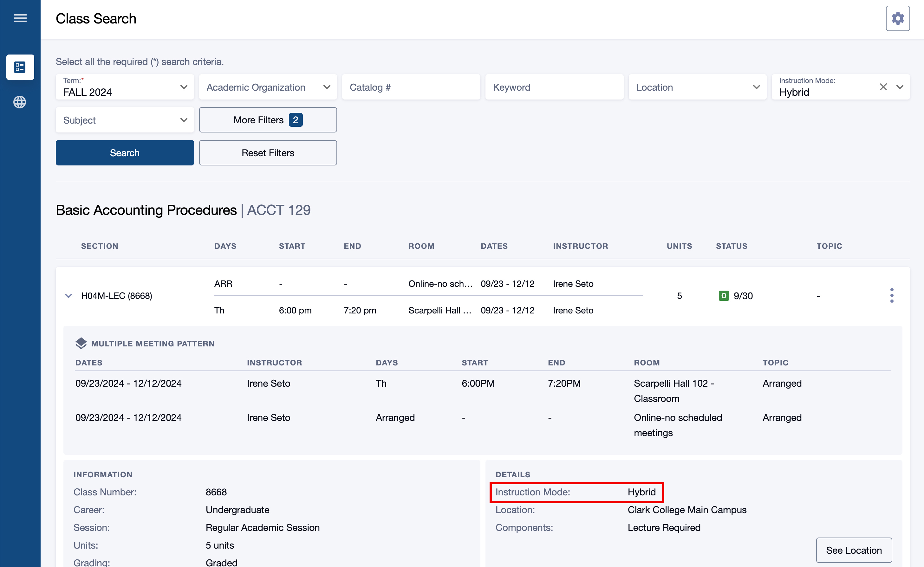Click 'Regular Academic Session' value
Screen dimensions: 924x567
pyautogui.click(x=263, y=527)
